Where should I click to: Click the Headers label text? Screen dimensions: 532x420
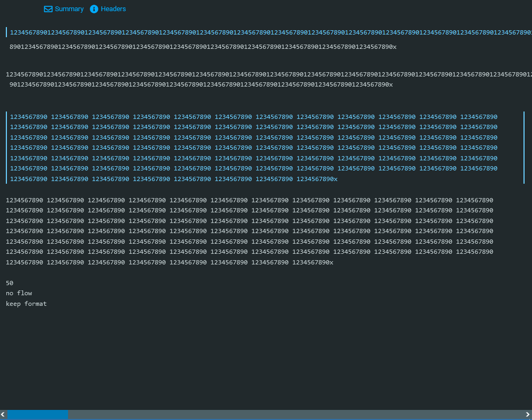(x=113, y=8)
